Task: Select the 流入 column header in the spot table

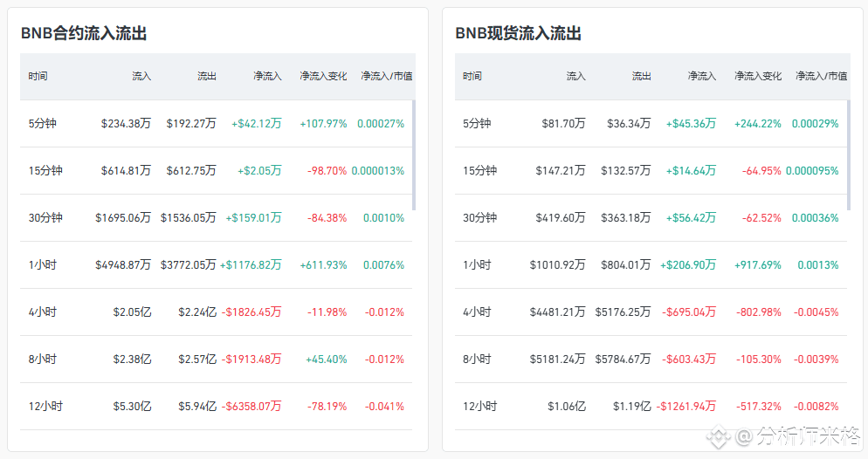Action: coord(576,76)
